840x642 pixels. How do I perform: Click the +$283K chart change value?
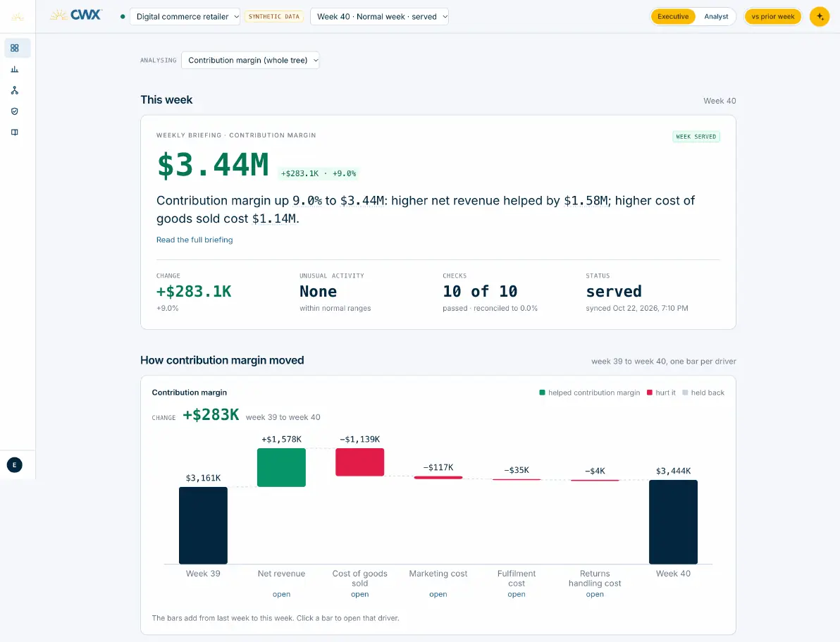click(211, 415)
